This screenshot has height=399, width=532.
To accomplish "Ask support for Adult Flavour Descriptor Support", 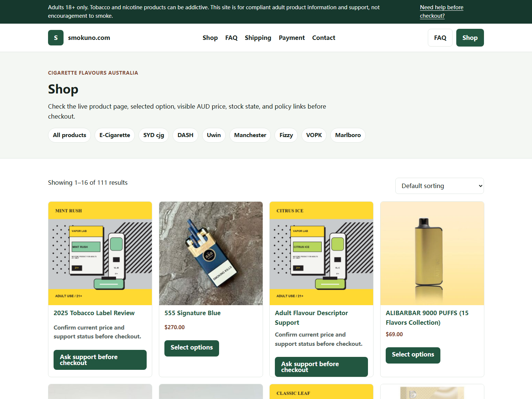I will point(321,367).
